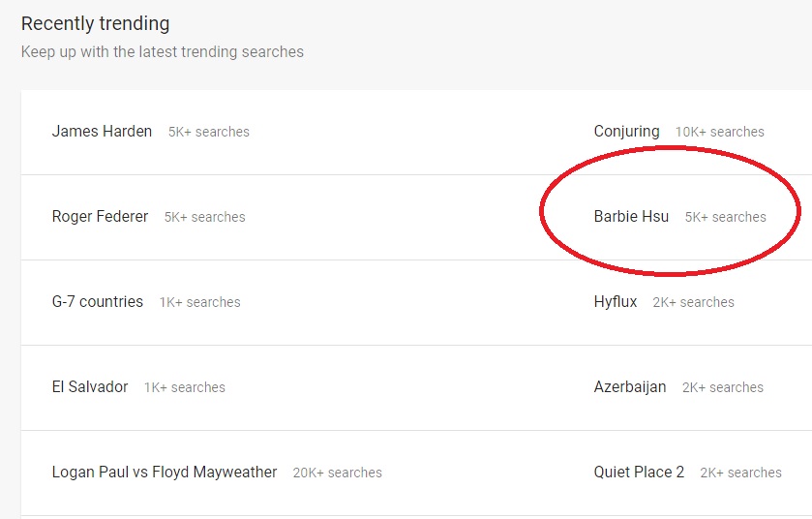Click 1K+ searches beside El Salvador
812x519 pixels.
[184, 387]
